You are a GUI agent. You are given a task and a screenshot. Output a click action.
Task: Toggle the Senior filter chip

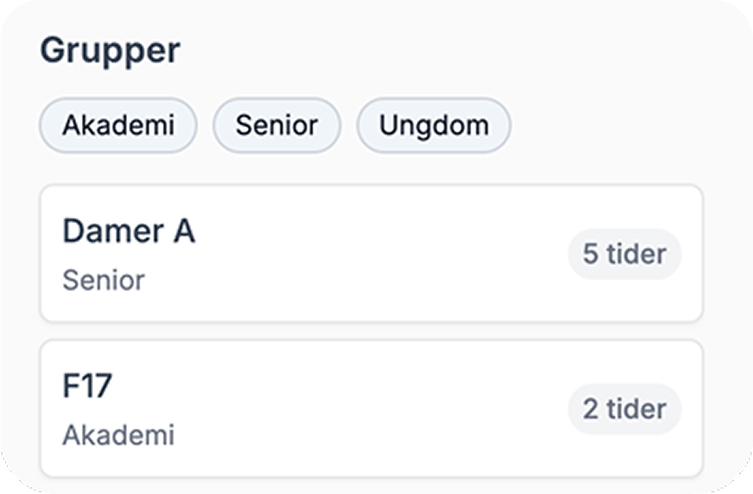click(277, 126)
